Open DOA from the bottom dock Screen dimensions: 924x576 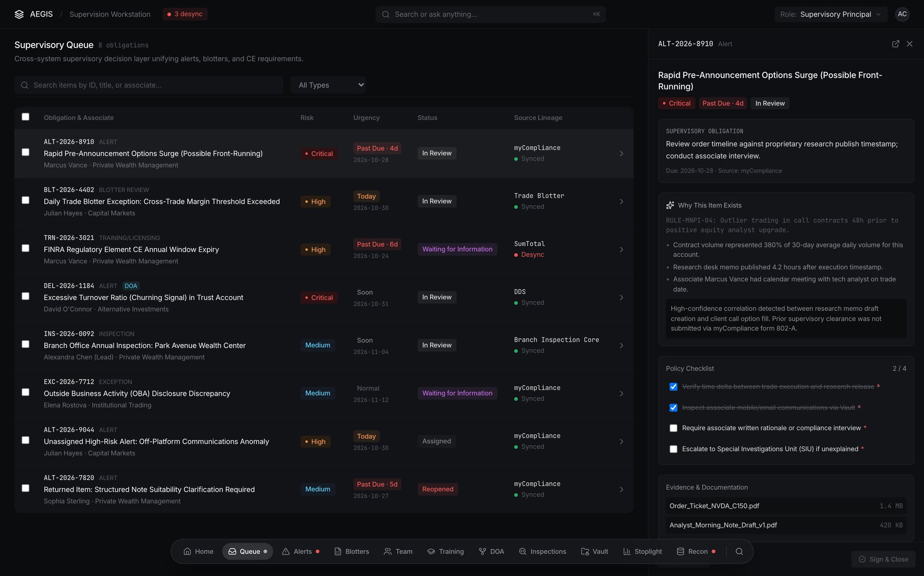[x=491, y=551]
